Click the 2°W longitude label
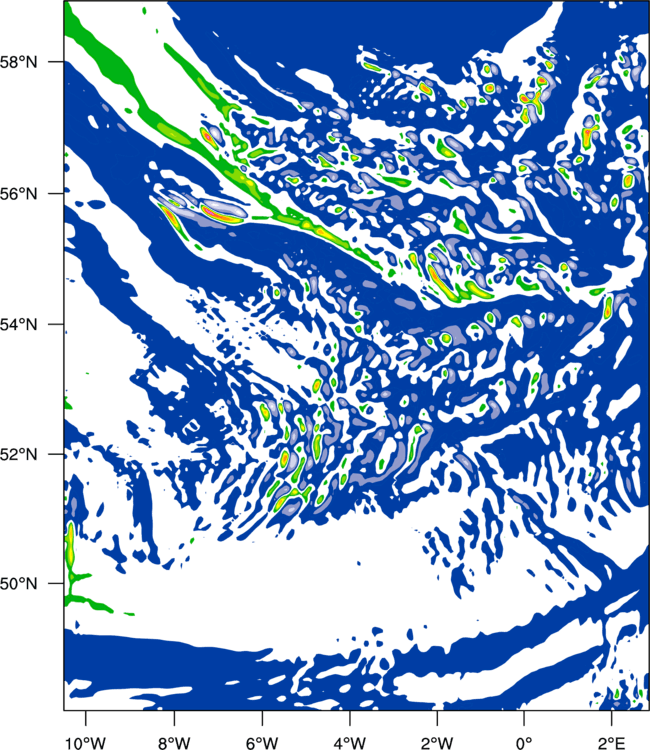This screenshot has height=750, width=650. [437, 743]
